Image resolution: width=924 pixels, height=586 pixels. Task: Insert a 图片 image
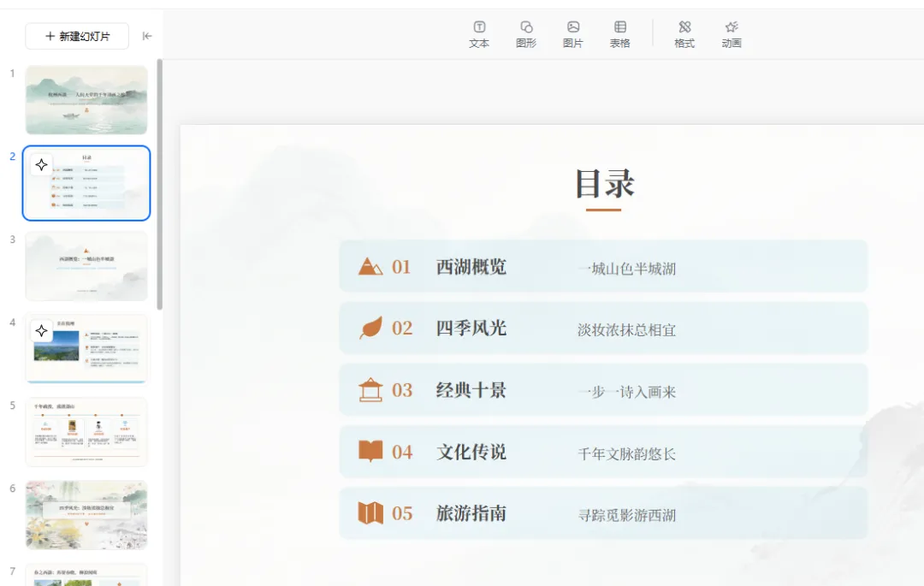click(572, 35)
